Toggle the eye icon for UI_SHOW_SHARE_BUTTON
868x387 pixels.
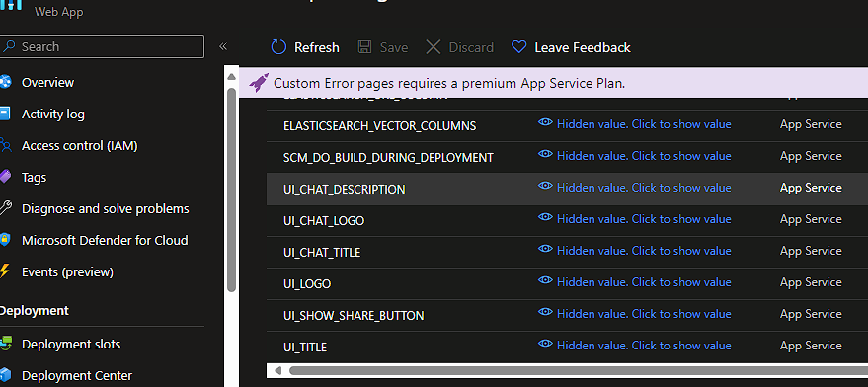(x=545, y=313)
